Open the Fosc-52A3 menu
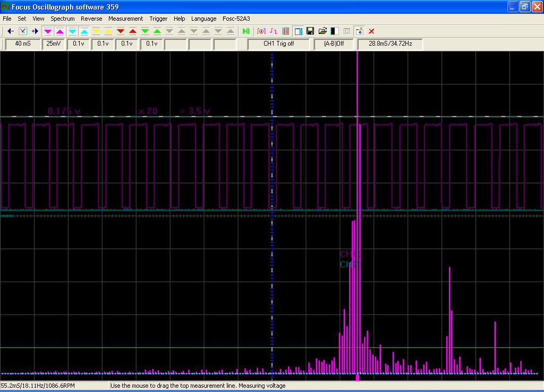The image size is (544, 392). pyautogui.click(x=236, y=19)
